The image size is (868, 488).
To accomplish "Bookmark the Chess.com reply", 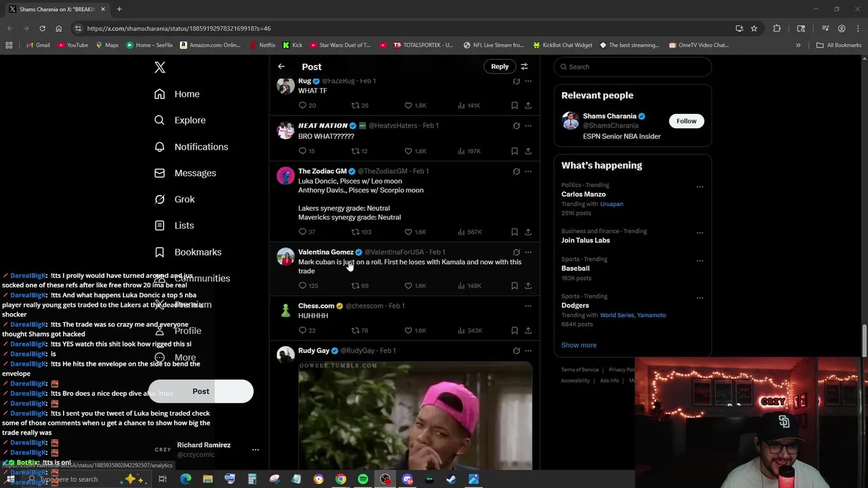I will (515, 331).
